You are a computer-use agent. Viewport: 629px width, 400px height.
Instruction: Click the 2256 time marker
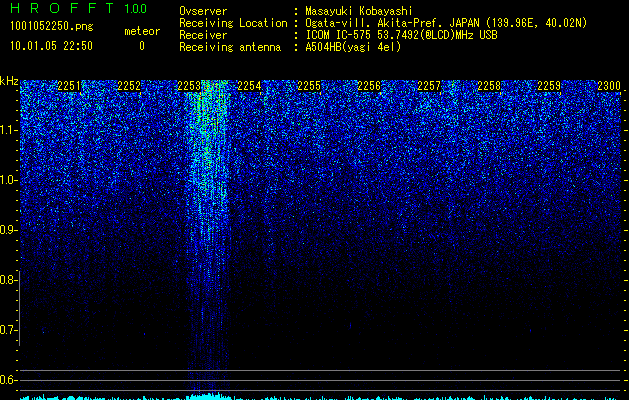click(x=369, y=86)
